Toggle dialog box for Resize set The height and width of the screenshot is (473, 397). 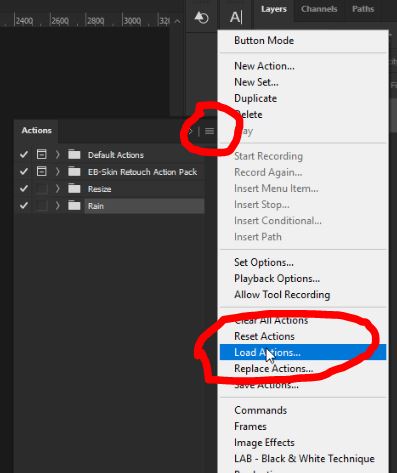(42, 188)
